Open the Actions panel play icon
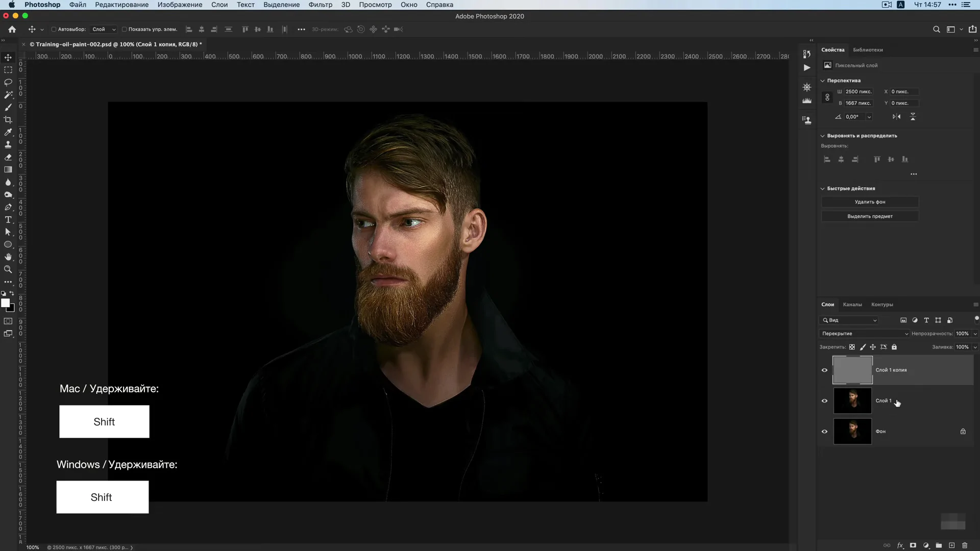 [x=807, y=67]
